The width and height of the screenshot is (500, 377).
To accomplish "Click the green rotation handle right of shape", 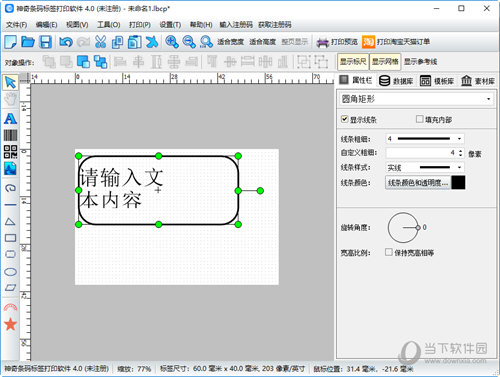I will [260, 191].
